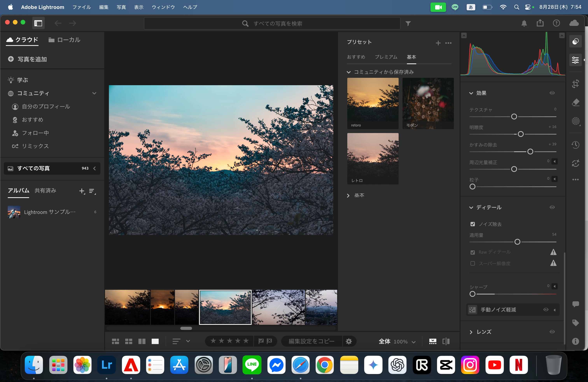Open the share export icon
The height and width of the screenshot is (382, 588).
540,23
